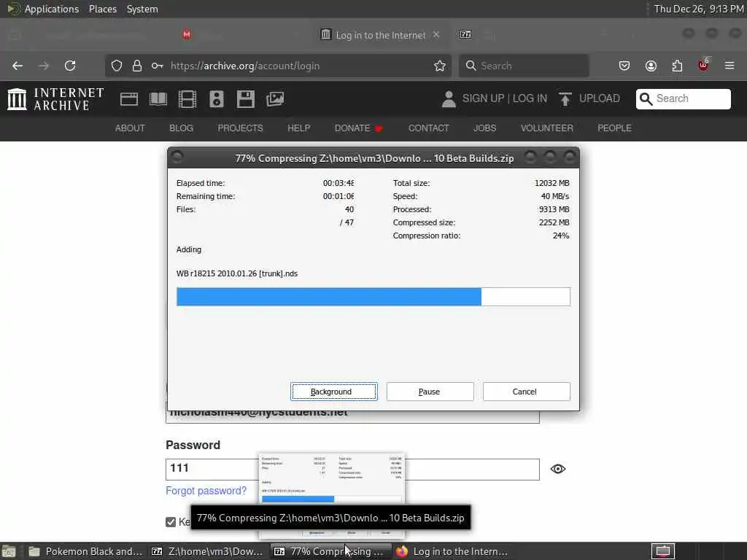Open the shield tracking protection icon

click(x=117, y=66)
